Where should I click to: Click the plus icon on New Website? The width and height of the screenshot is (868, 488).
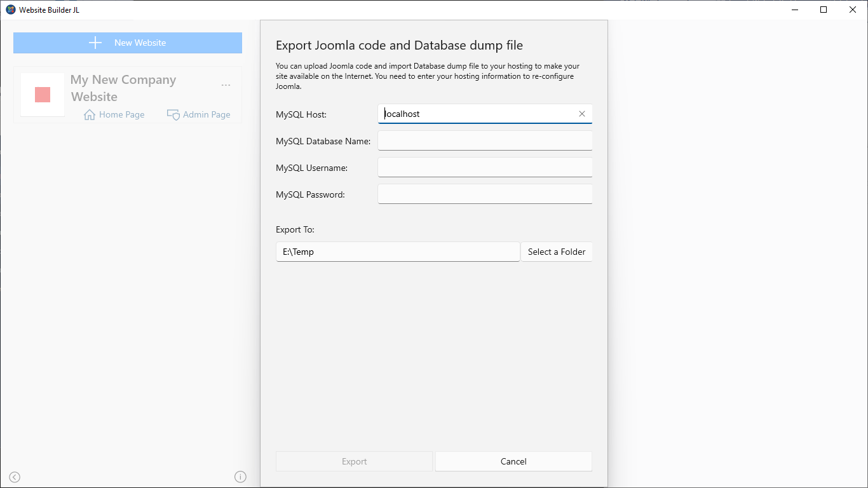click(95, 43)
